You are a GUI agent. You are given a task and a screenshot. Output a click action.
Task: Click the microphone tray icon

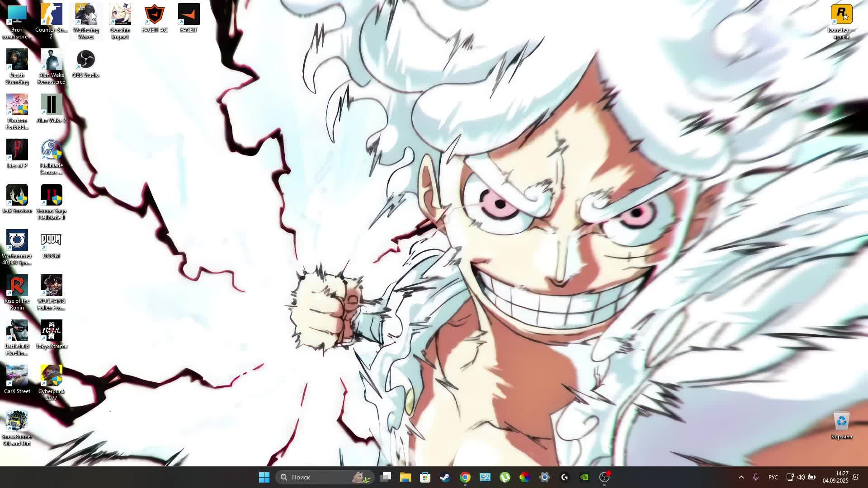pyautogui.click(x=755, y=477)
